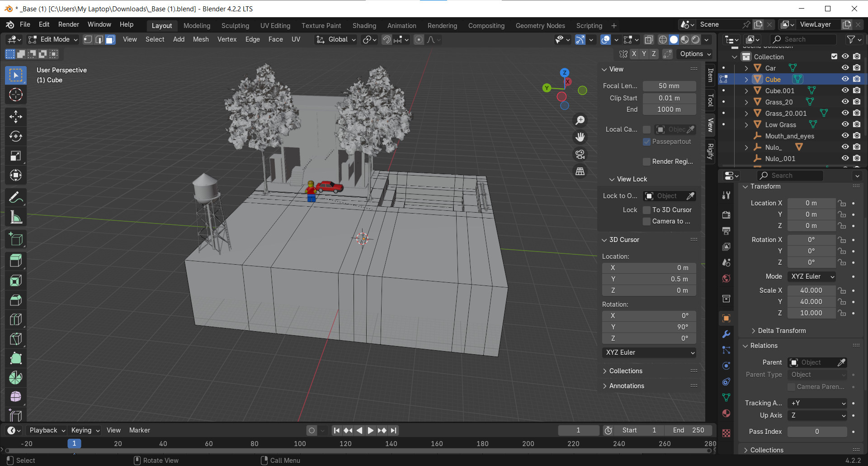
Task: Jump to the timeline end frame
Action: (x=394, y=430)
